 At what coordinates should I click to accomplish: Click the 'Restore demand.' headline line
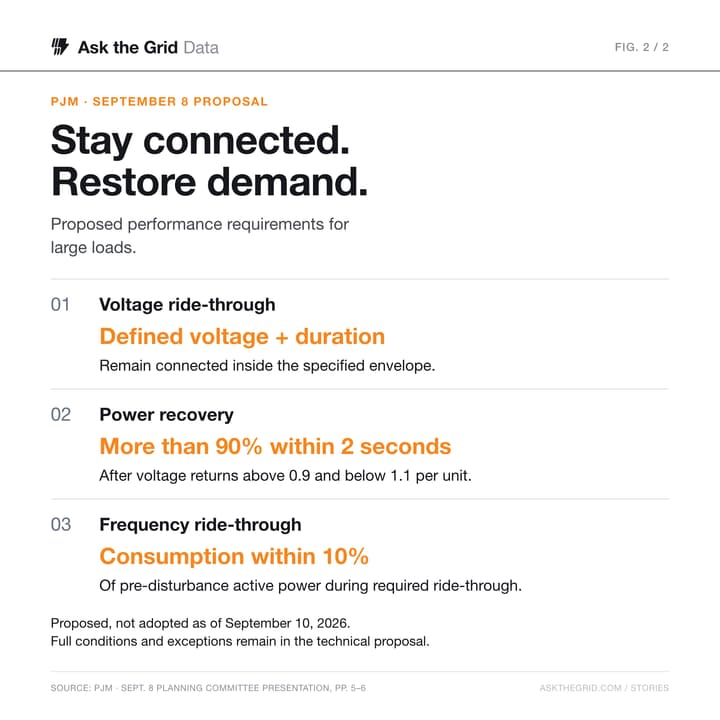(x=209, y=182)
